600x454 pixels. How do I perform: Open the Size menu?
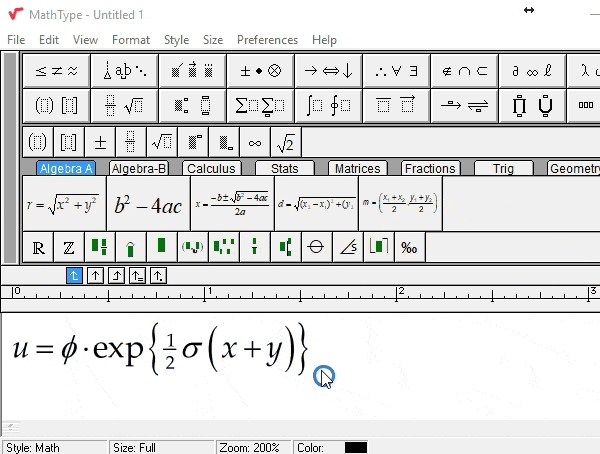213,40
